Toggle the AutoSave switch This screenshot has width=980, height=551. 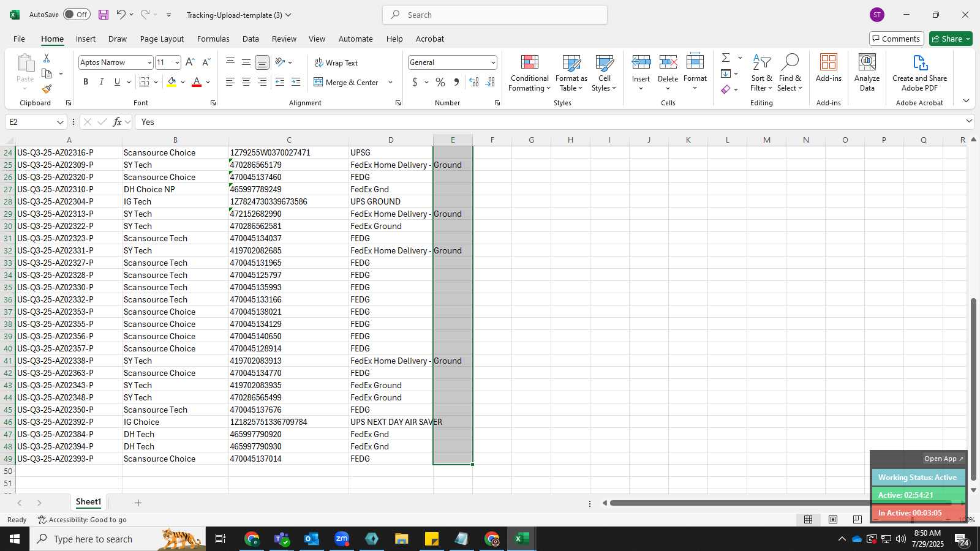pyautogui.click(x=77, y=15)
